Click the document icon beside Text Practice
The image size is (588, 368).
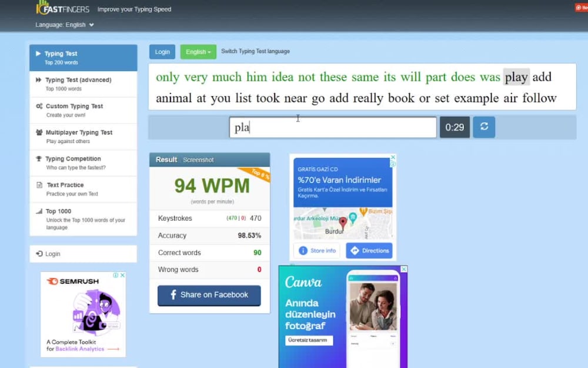pyautogui.click(x=39, y=185)
